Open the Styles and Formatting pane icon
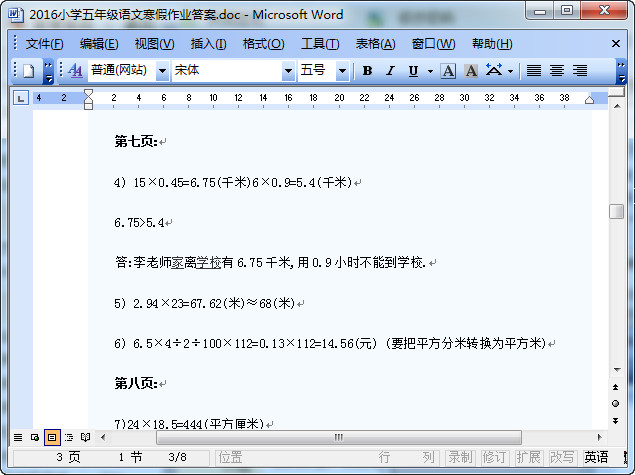 [x=75, y=71]
